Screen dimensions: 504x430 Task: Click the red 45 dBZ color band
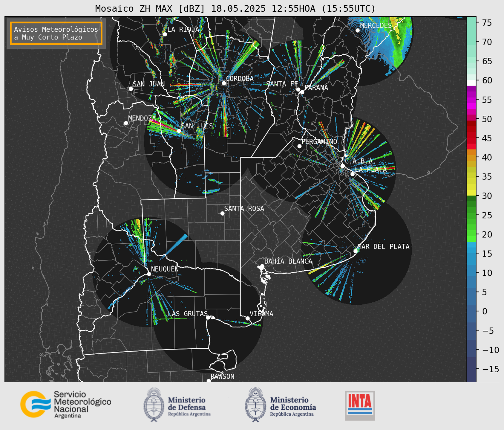pyautogui.click(x=471, y=138)
